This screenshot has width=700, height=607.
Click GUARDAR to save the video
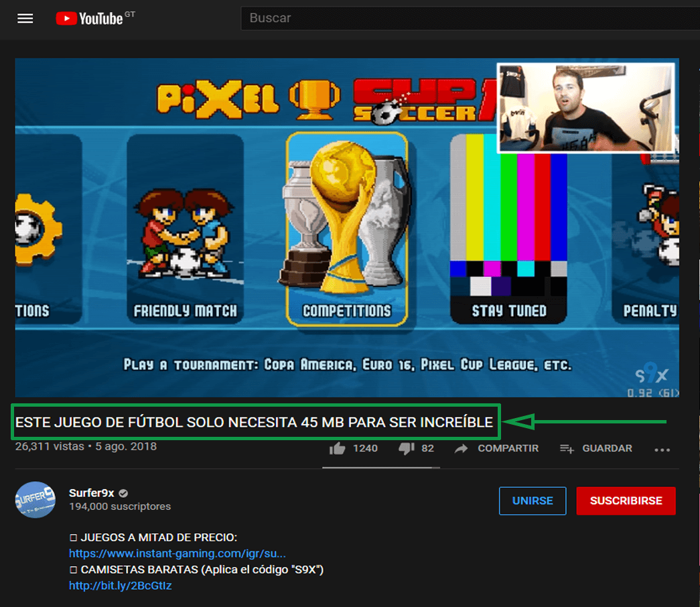[x=607, y=448]
